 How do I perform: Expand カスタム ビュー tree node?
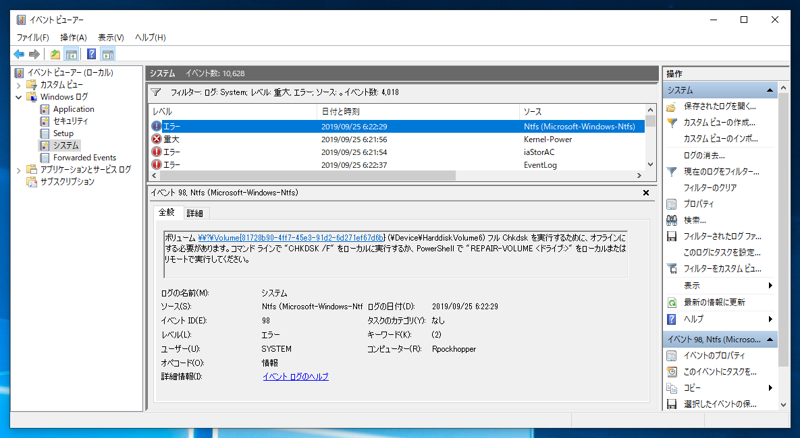tap(19, 85)
